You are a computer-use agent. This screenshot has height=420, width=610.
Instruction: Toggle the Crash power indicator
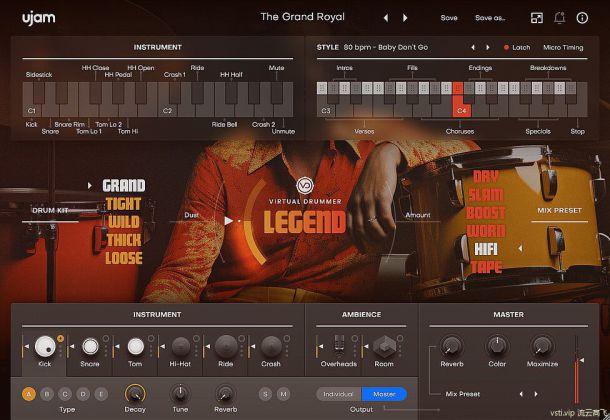(287, 338)
